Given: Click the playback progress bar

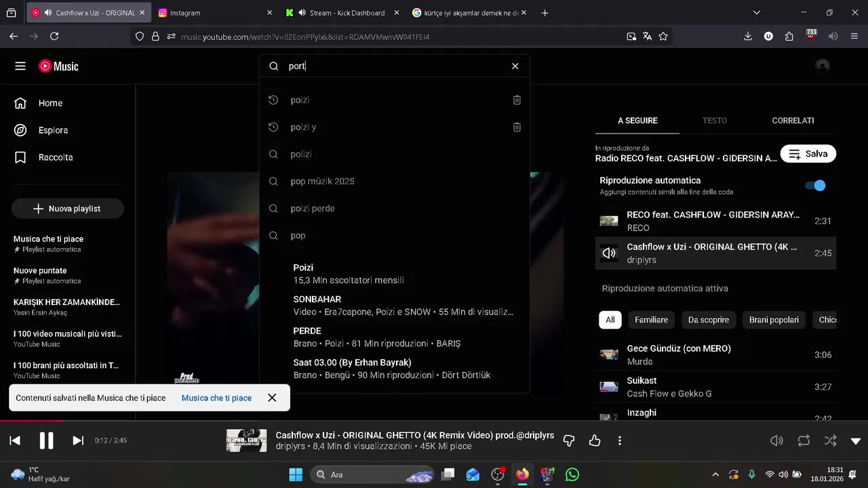Looking at the screenshot, I should (434, 421).
